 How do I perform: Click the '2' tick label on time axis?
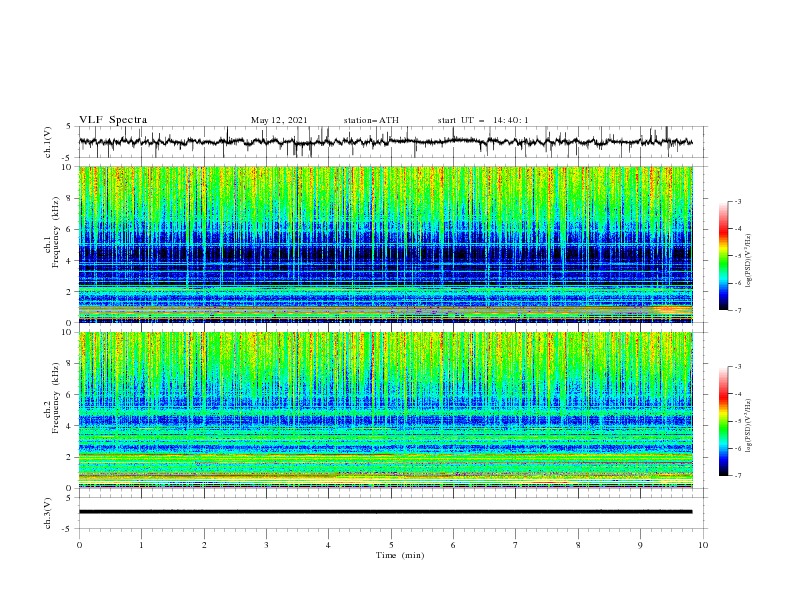[204, 545]
